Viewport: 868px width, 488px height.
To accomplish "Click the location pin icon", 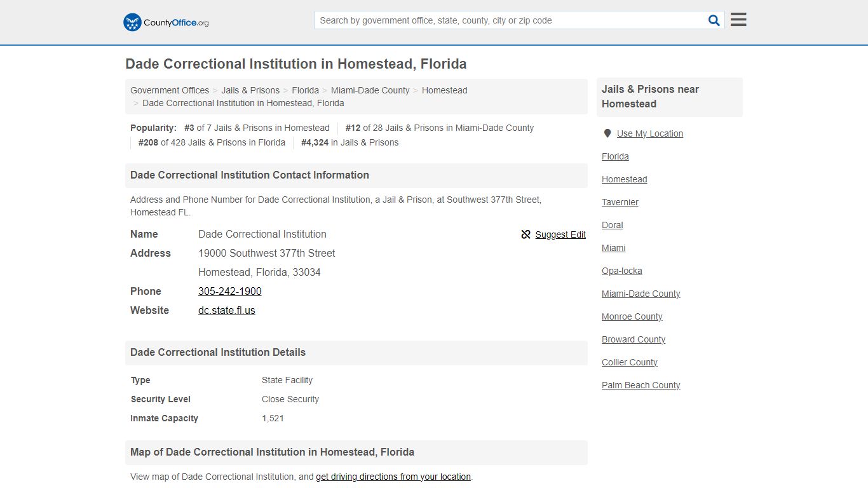I will pos(607,133).
